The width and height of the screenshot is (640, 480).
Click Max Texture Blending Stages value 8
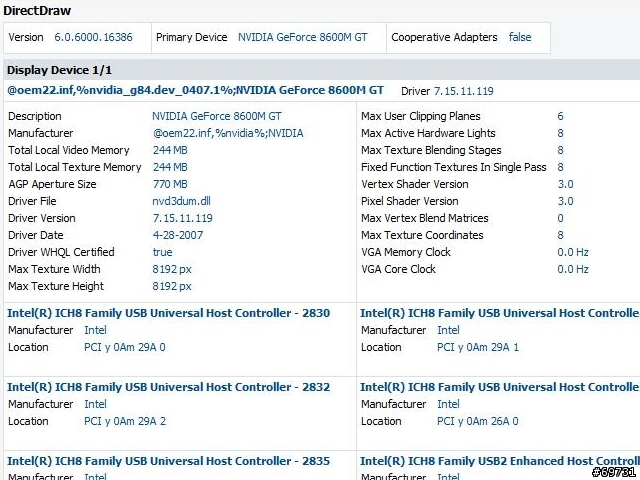[560, 150]
